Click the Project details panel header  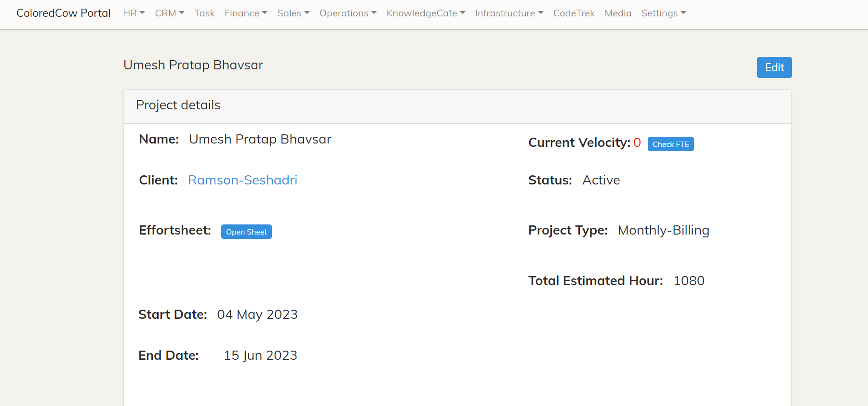tap(178, 105)
